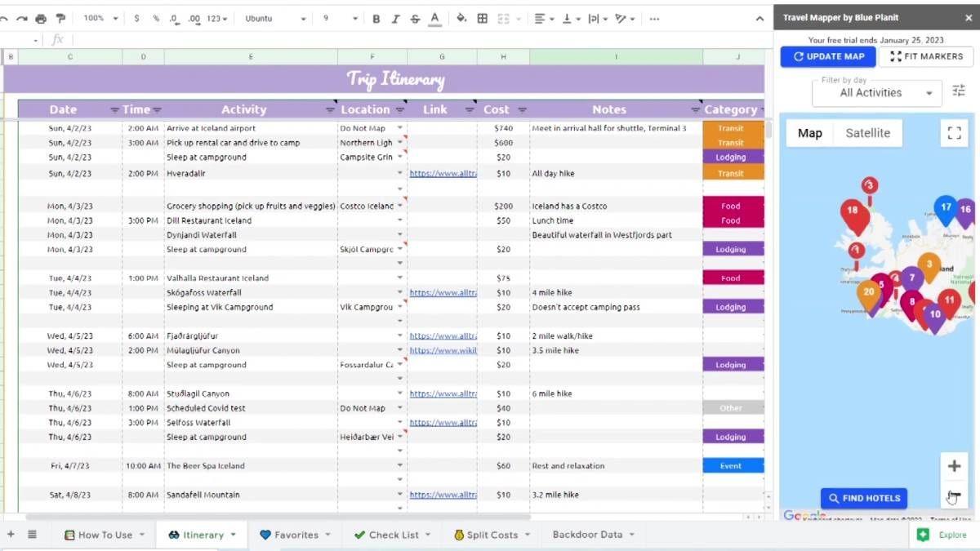
Task: Open the Activity column filter
Action: (x=330, y=110)
